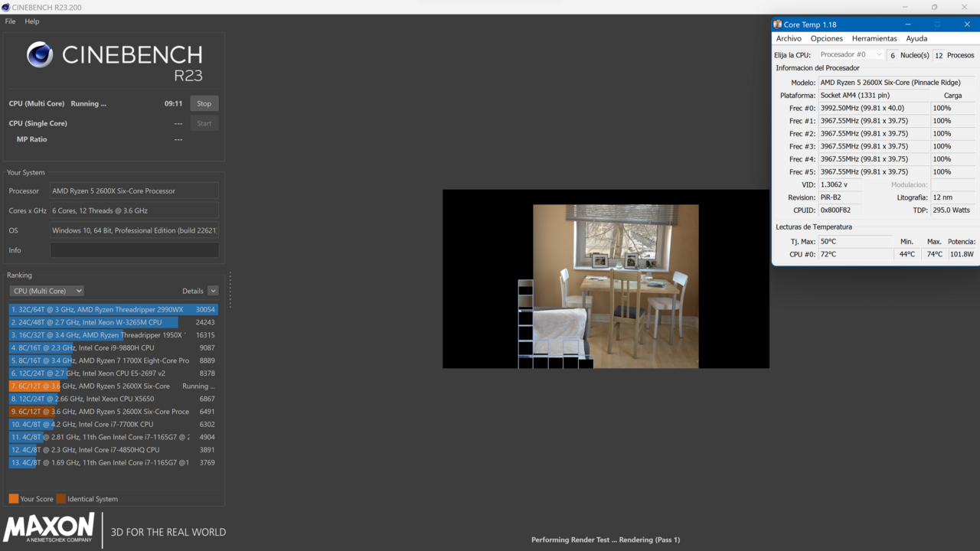Click the orange Your Score legend swatch
980x551 pixels.
14,499
